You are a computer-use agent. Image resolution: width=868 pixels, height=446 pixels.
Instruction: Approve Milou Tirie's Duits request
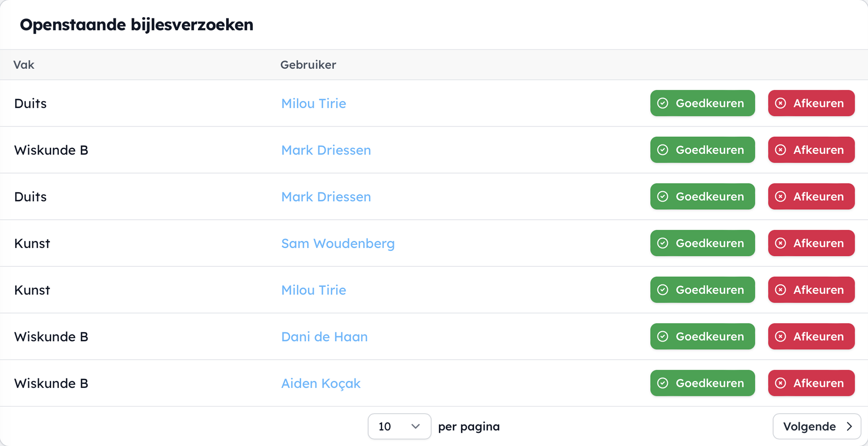coord(702,103)
